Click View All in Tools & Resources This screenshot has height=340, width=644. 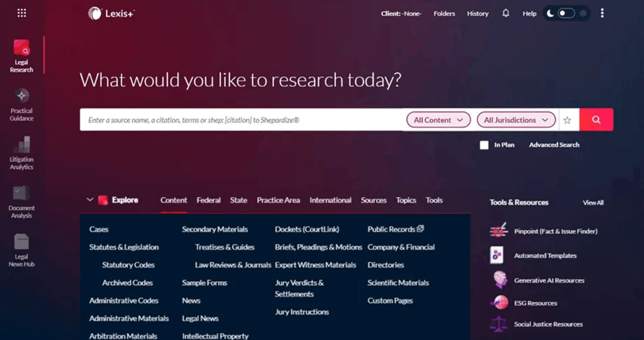point(593,202)
